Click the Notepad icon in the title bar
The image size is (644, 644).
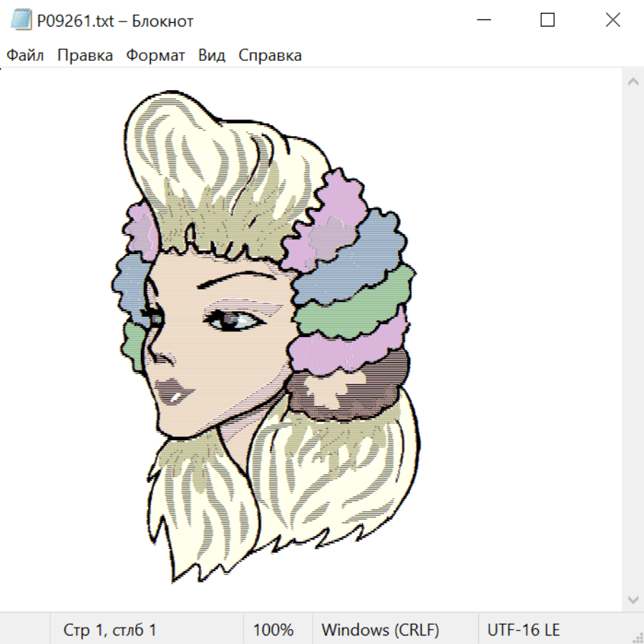tap(21, 21)
